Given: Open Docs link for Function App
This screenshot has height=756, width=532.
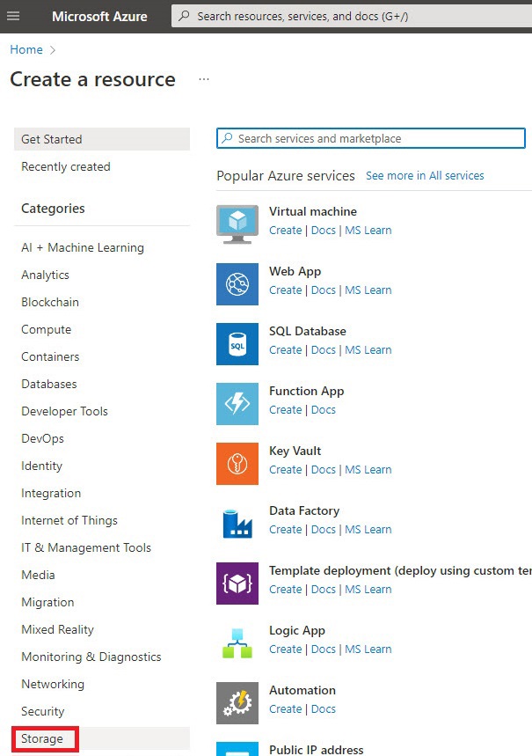Looking at the screenshot, I should (x=323, y=410).
